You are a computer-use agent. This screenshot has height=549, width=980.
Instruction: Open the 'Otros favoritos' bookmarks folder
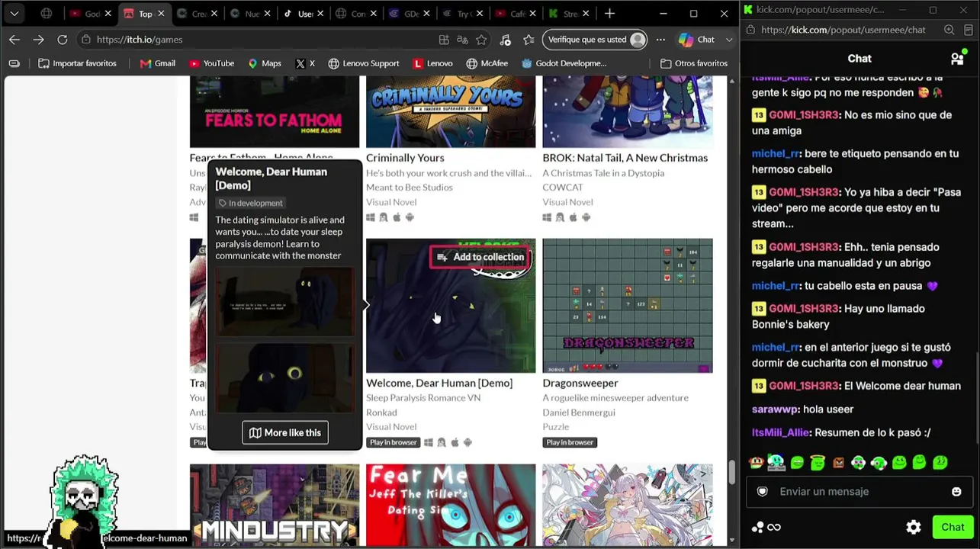694,63
